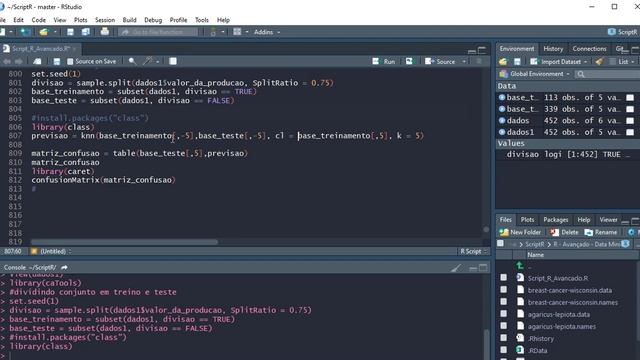640x360 pixels.
Task: Clear the console with the broom icon
Action: (x=456, y=268)
